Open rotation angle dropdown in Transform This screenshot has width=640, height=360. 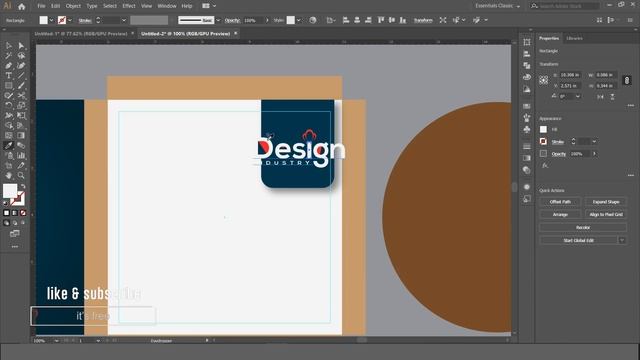tap(578, 97)
